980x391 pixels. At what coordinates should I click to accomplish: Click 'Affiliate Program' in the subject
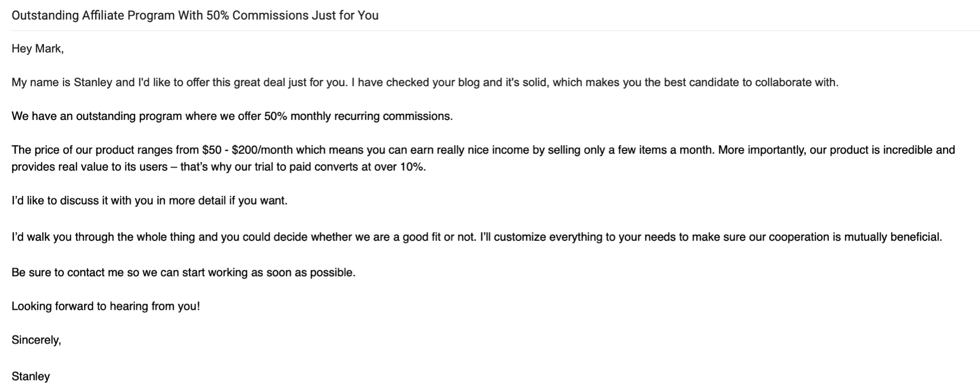coord(128,15)
